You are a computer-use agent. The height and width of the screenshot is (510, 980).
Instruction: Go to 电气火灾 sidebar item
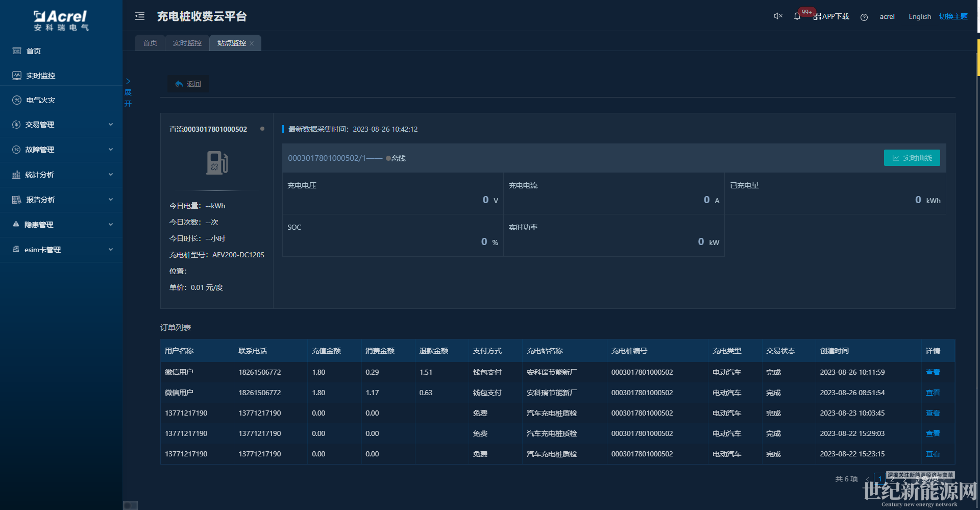tap(41, 100)
